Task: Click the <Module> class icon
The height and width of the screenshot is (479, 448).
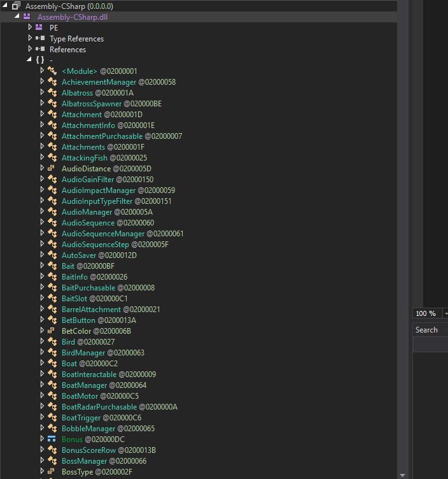Action: (x=52, y=71)
